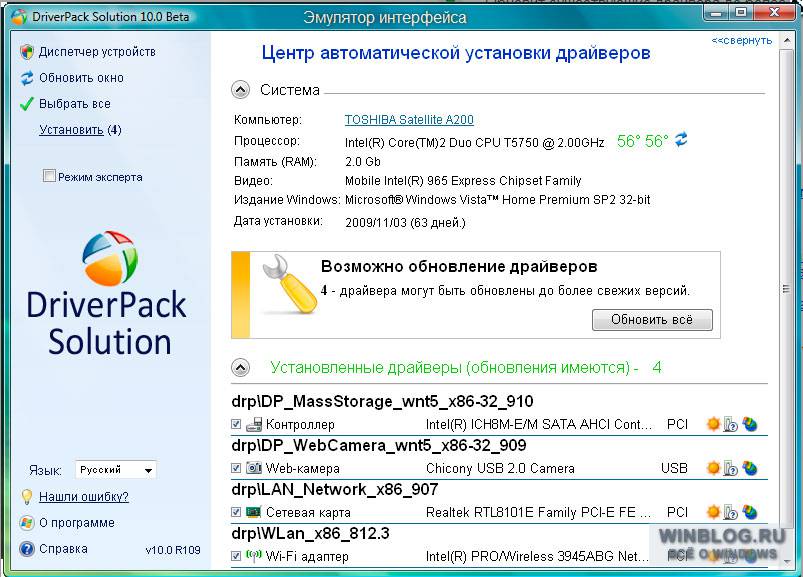Uncheck the Контроллер driver checkbox
Viewport: 803px width, 577px height.
click(x=236, y=424)
